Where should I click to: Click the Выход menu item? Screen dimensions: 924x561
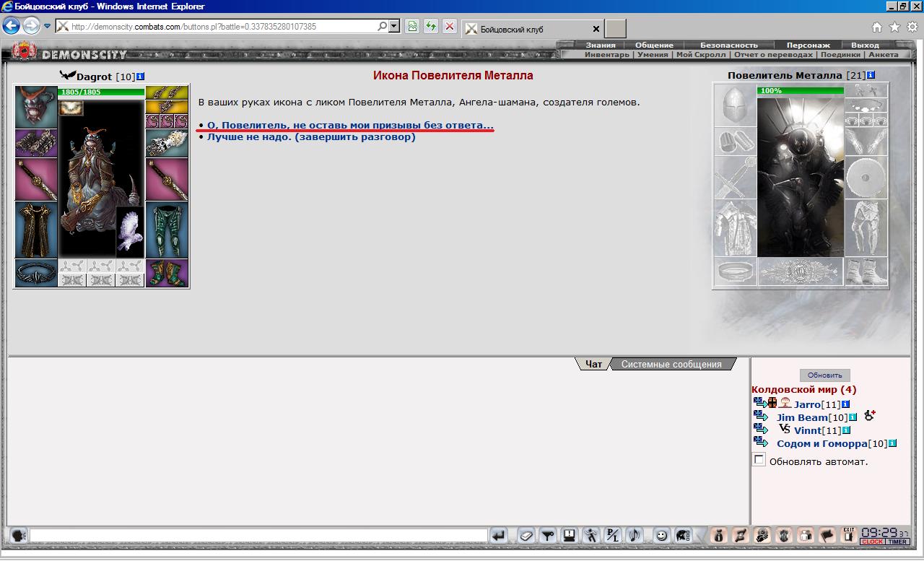(x=865, y=45)
